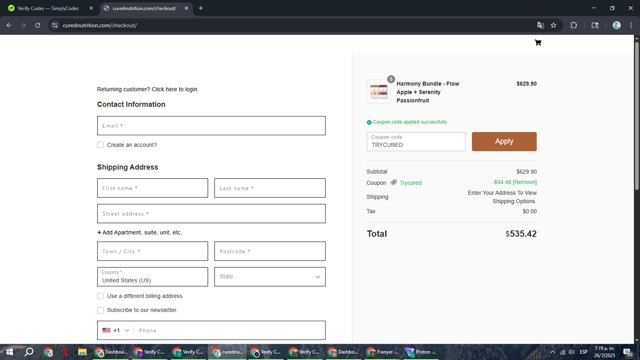
Task: View site information icon in address bar
Action: pos(55,25)
